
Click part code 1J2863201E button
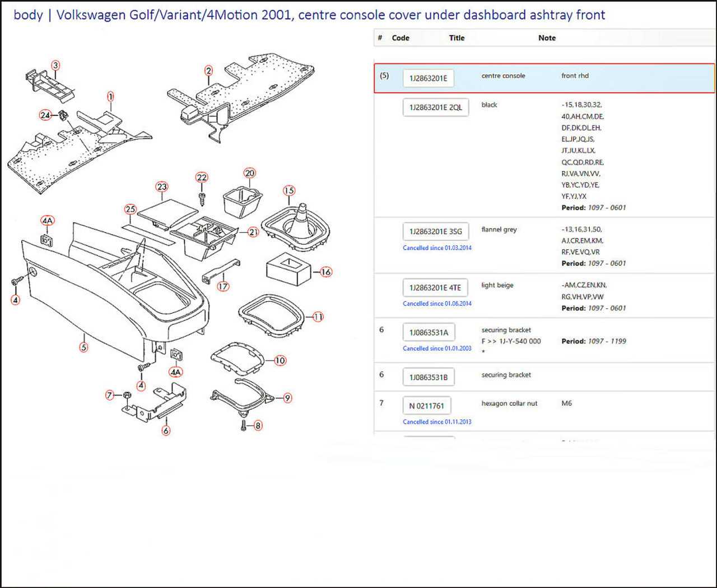[x=428, y=78]
